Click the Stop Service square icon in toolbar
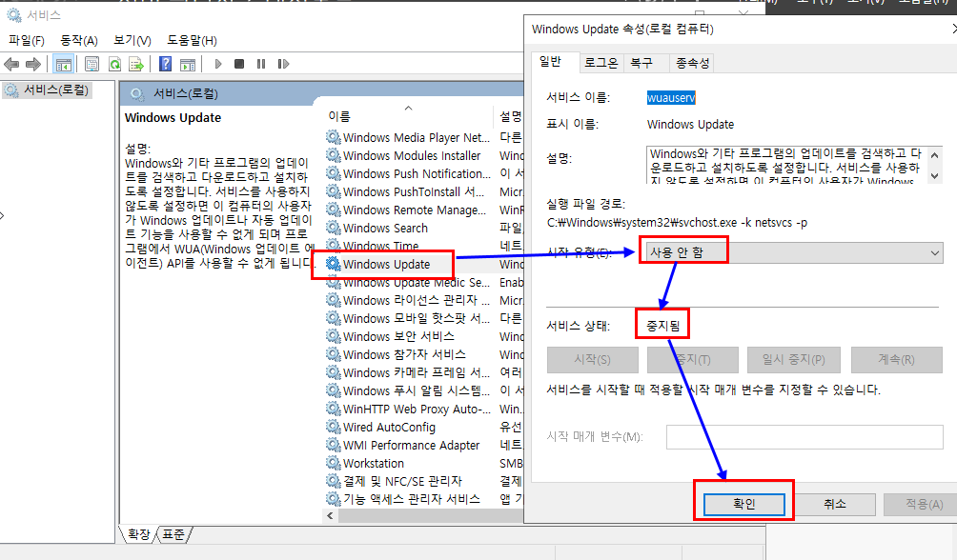 [x=239, y=64]
